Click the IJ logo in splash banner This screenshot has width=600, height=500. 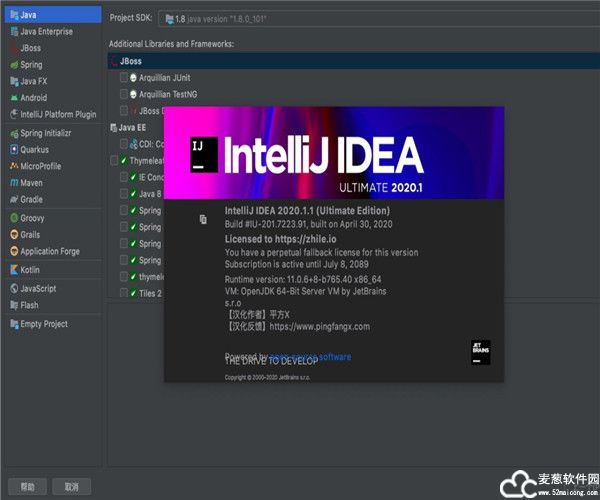204,157
